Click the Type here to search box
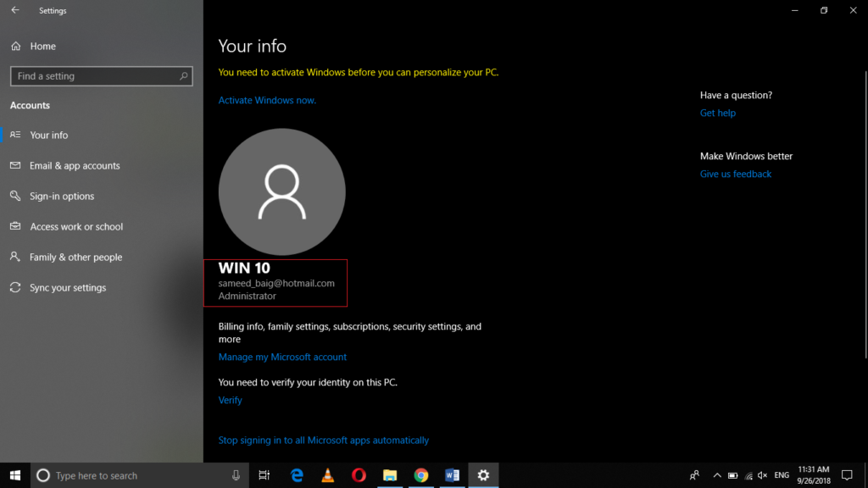The width and height of the screenshot is (868, 488). pyautogui.click(x=140, y=475)
